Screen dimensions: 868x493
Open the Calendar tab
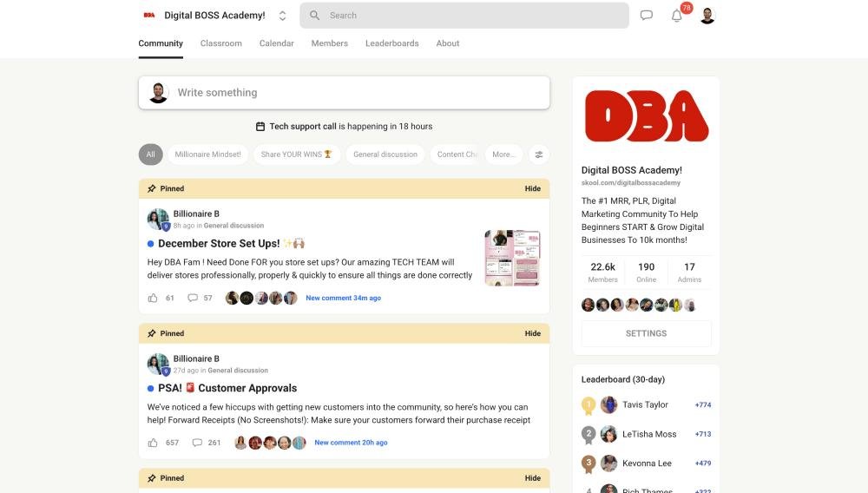pyautogui.click(x=276, y=43)
